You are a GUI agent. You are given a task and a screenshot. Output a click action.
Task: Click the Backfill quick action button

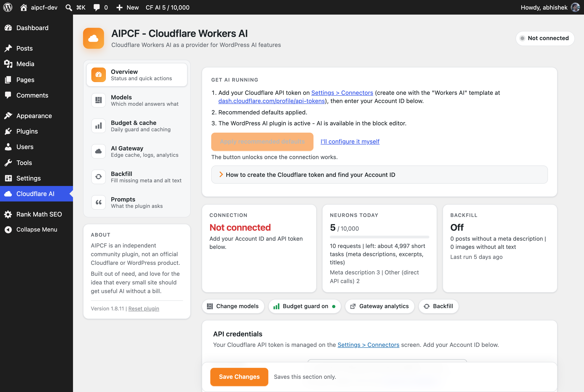pyautogui.click(x=438, y=306)
